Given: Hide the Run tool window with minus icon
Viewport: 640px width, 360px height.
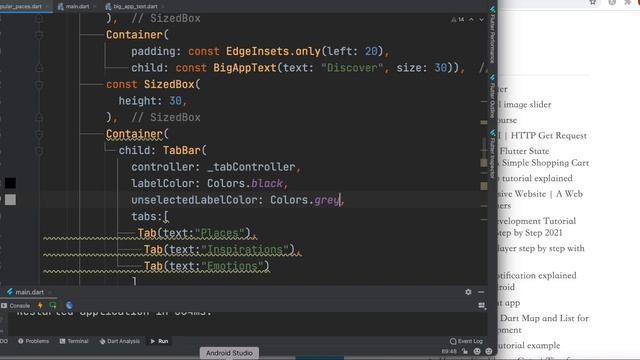Looking at the screenshot, I should tap(481, 292).
